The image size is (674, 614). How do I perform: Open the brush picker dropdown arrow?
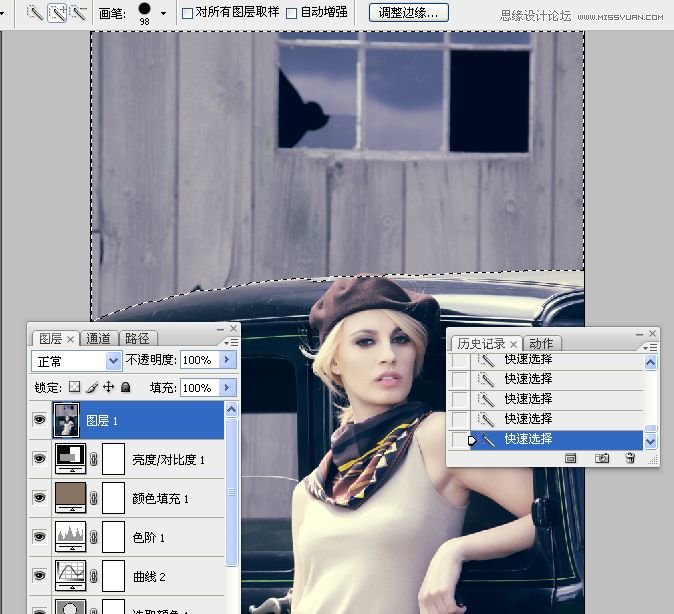pyautogui.click(x=163, y=13)
